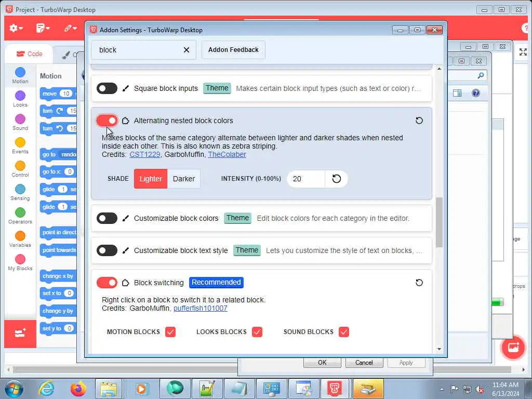Open File Explorer from taskbar
This screenshot has width=532, height=399.
(x=108, y=389)
